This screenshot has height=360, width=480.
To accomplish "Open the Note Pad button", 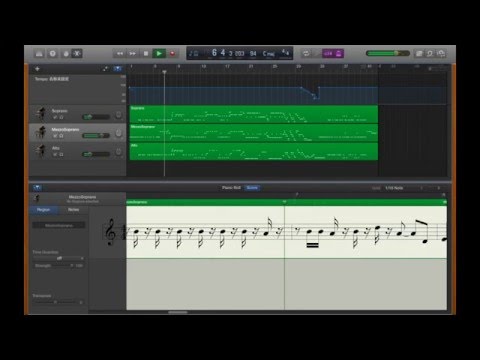I will pos(419,53).
